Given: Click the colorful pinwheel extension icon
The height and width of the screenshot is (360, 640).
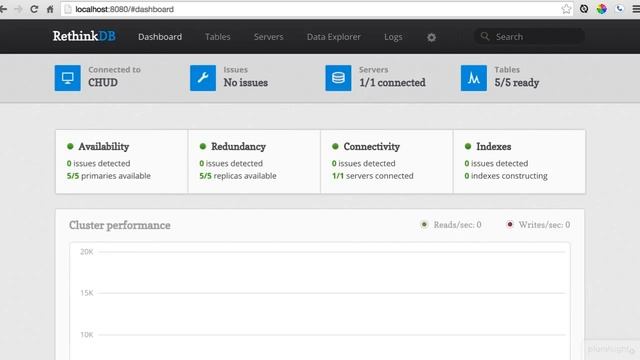Looking at the screenshot, I should click(x=602, y=9).
